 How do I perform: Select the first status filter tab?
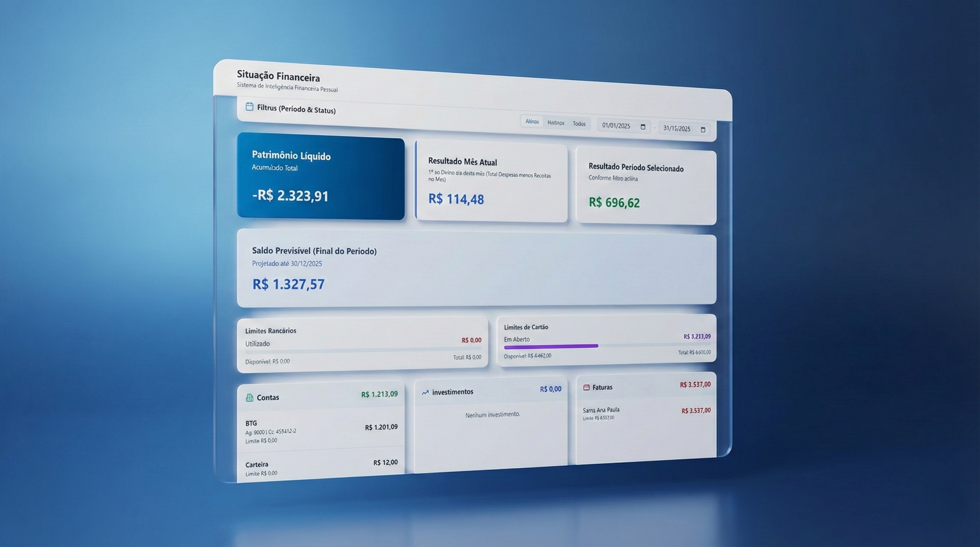[532, 121]
